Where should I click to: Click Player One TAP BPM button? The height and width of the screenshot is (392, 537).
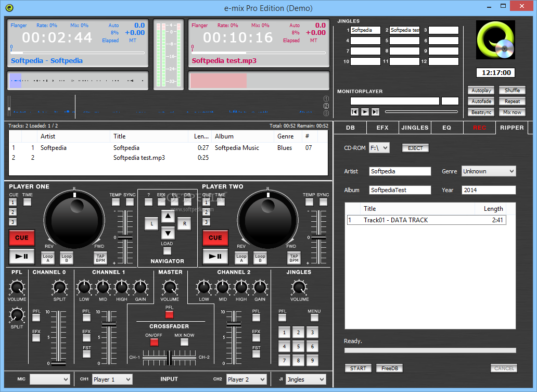[x=100, y=258]
